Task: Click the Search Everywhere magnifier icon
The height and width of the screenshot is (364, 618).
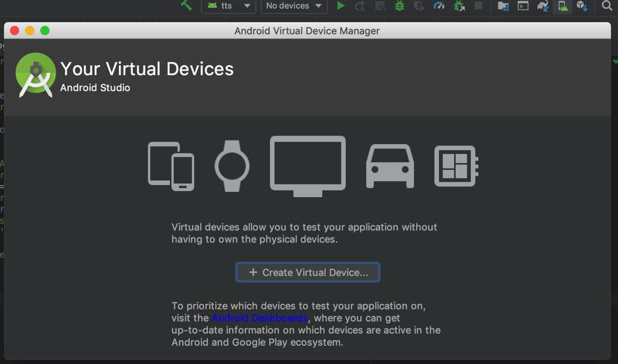Action: (x=607, y=6)
